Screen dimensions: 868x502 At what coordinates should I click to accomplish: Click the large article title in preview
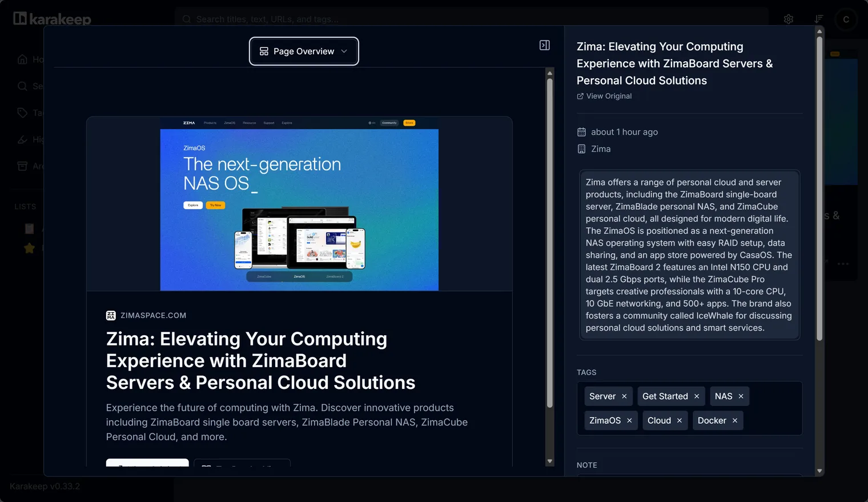click(260, 361)
